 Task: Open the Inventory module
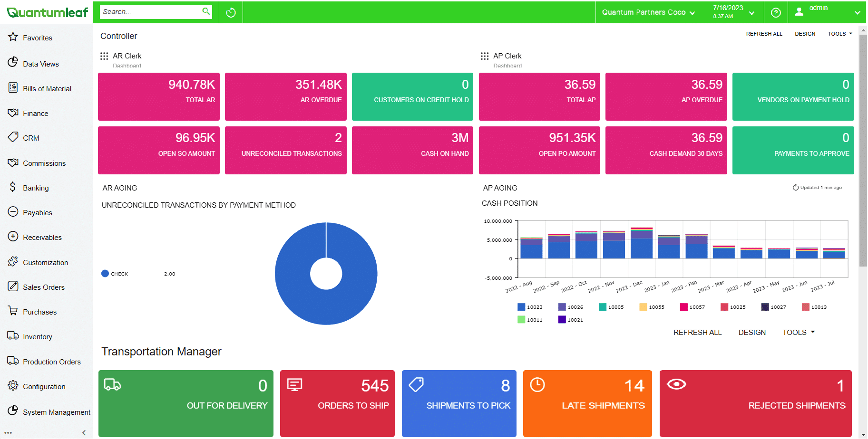tap(29, 336)
